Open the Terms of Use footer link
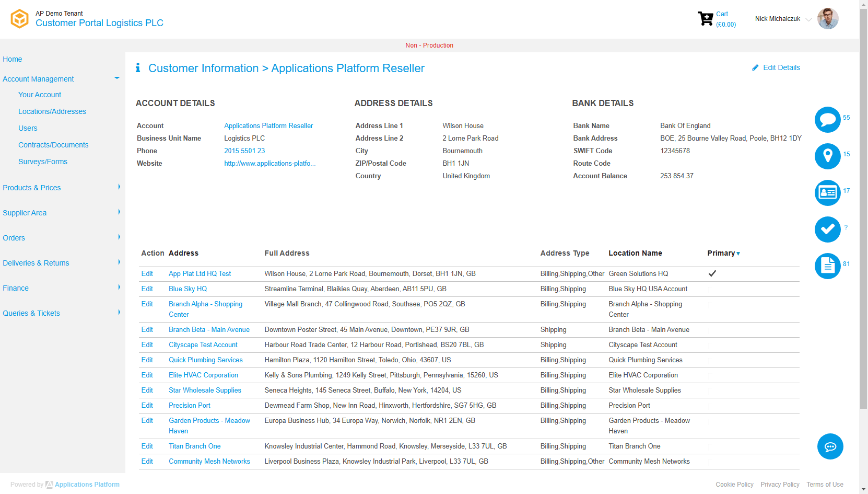The image size is (868, 494). (825, 485)
